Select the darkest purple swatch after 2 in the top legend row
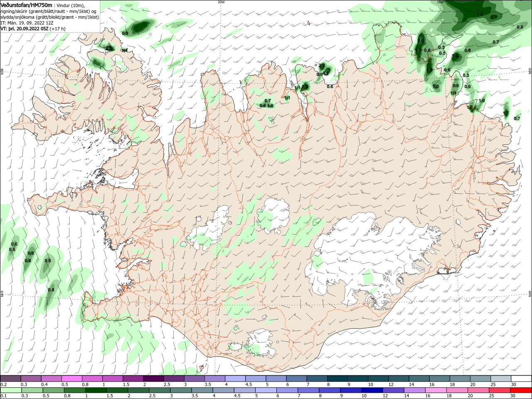Viewport: 532px width, 399px height. click(153, 378)
